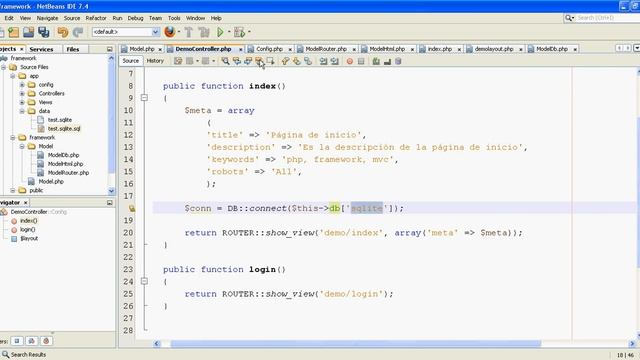Open the Files panel tab

(x=73, y=49)
